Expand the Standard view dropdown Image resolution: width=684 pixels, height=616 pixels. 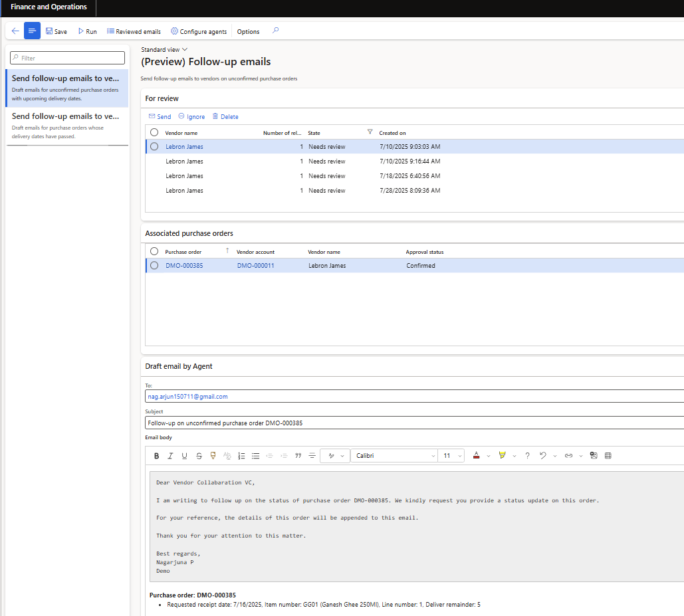[x=164, y=50]
